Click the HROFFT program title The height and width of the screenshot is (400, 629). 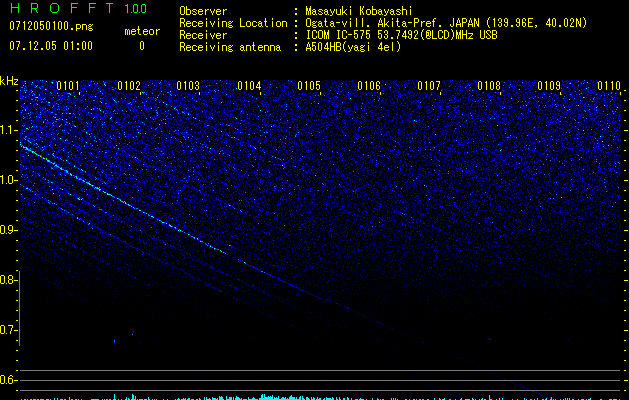[62, 8]
